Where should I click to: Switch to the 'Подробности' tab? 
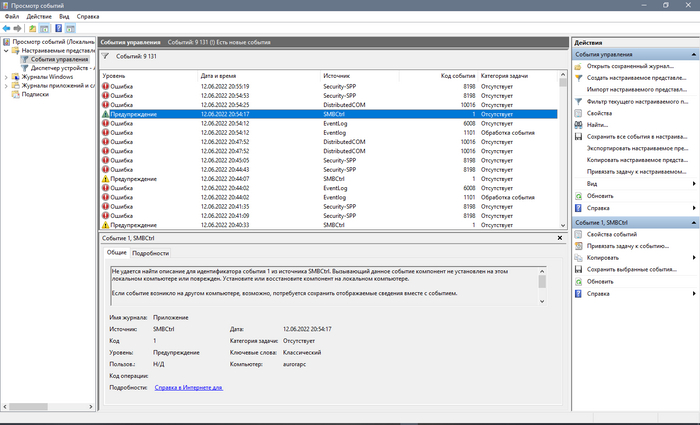point(151,254)
